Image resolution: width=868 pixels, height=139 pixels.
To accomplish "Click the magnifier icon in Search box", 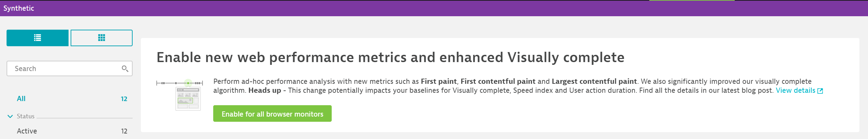I will (125, 69).
